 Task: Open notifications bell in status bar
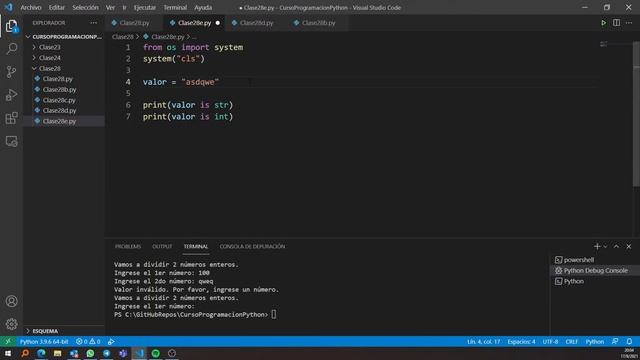pyautogui.click(x=629, y=342)
